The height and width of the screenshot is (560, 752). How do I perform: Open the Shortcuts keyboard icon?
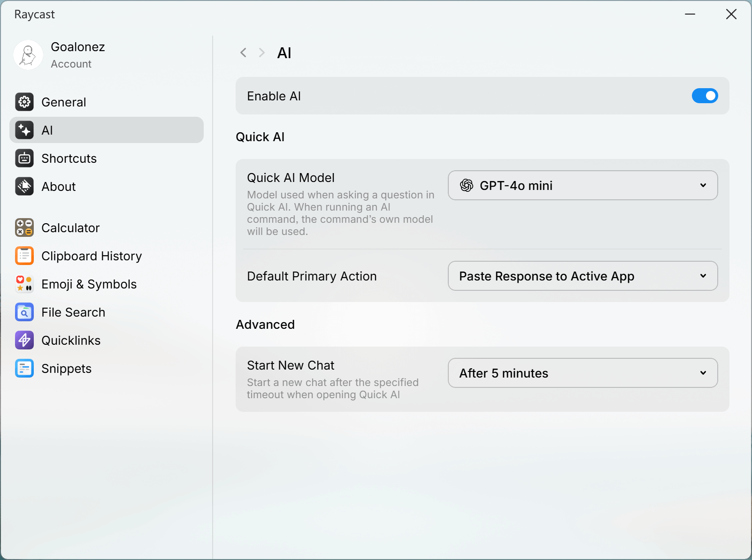point(24,158)
